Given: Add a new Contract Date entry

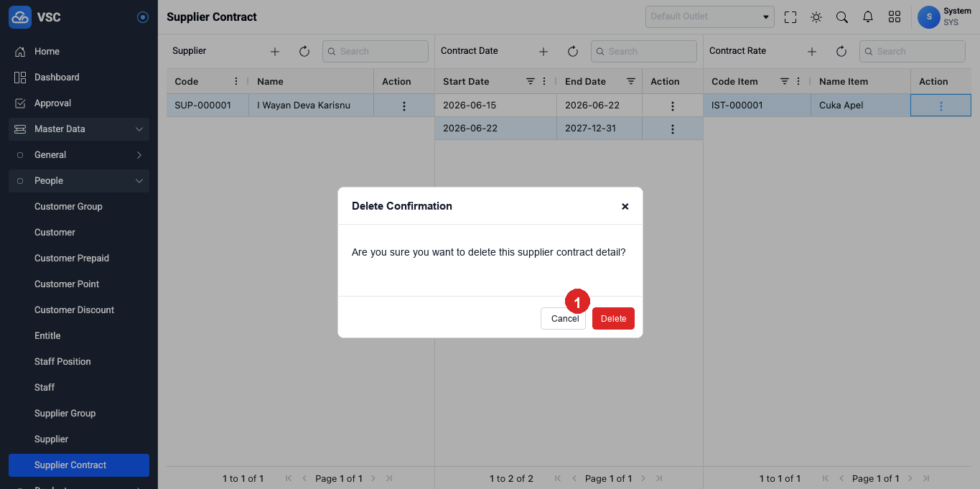Looking at the screenshot, I should (543, 52).
